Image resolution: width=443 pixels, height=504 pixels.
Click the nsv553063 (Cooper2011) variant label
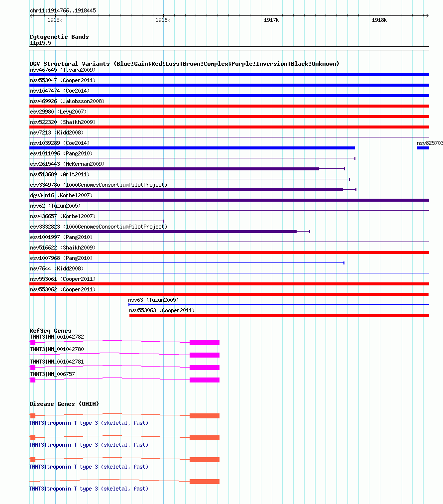[x=162, y=310]
